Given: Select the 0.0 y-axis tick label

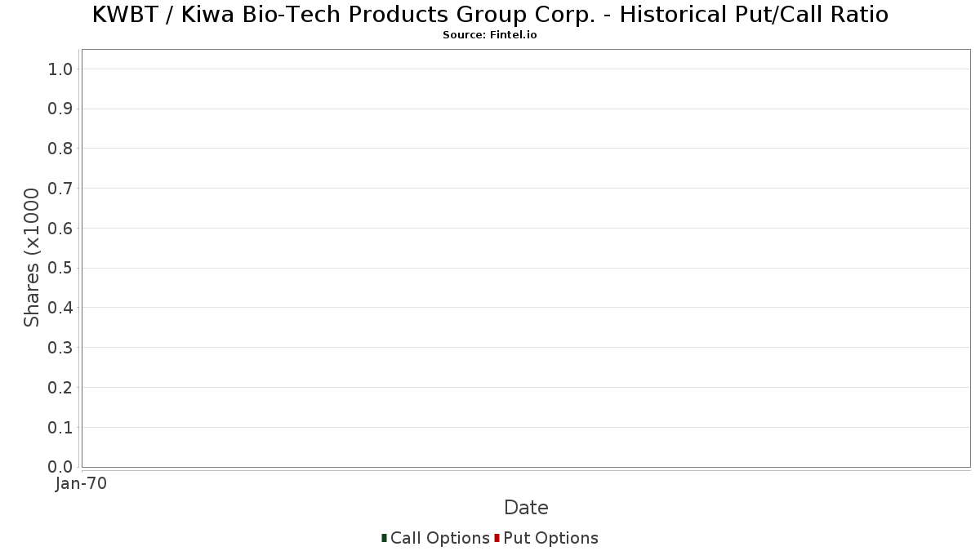Looking at the screenshot, I should pos(60,467).
